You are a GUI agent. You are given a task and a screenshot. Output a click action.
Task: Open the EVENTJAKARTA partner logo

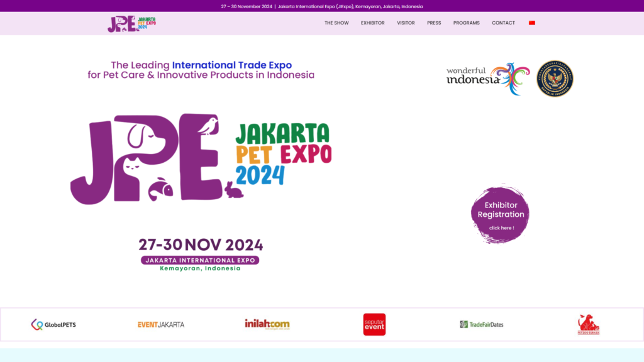pos(161,325)
